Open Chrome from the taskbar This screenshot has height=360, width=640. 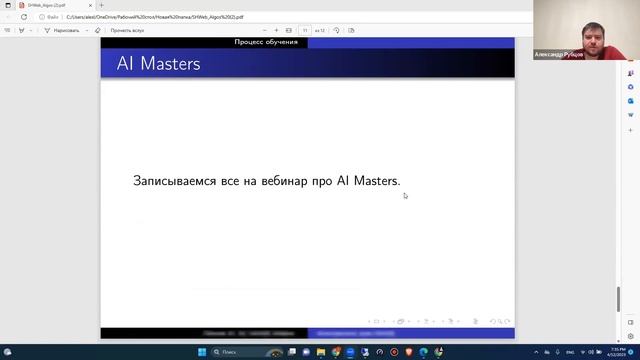(336, 352)
